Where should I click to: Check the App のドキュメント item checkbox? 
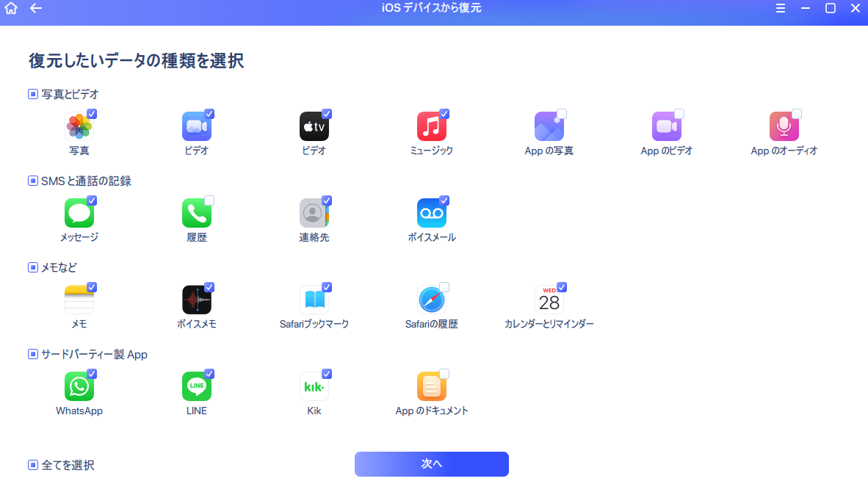tap(444, 374)
